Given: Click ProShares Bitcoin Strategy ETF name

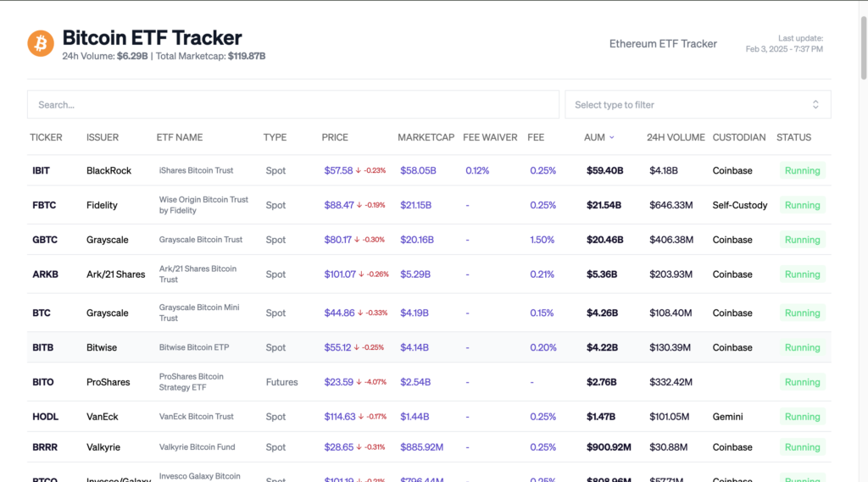Looking at the screenshot, I should [x=191, y=382].
